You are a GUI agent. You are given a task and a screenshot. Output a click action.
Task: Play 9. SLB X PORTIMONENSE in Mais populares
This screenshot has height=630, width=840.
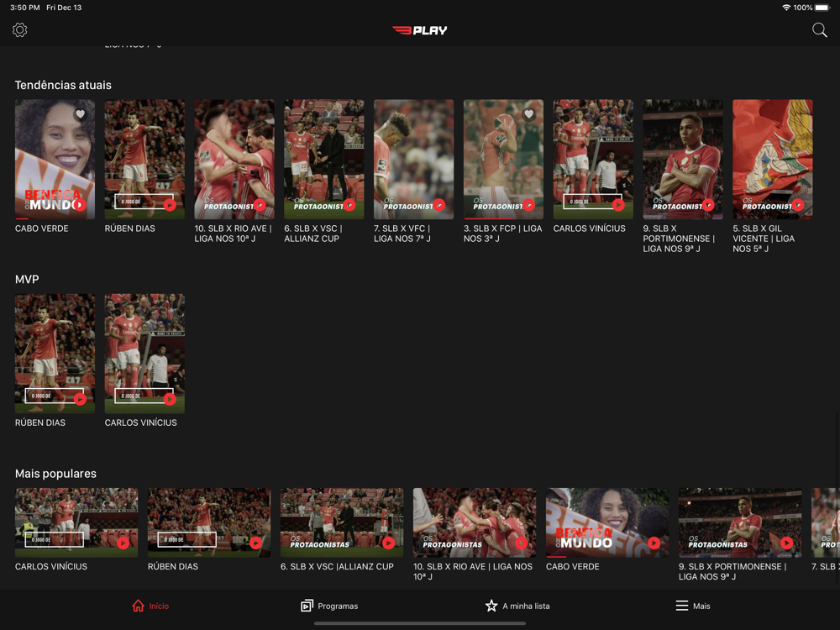click(x=787, y=543)
